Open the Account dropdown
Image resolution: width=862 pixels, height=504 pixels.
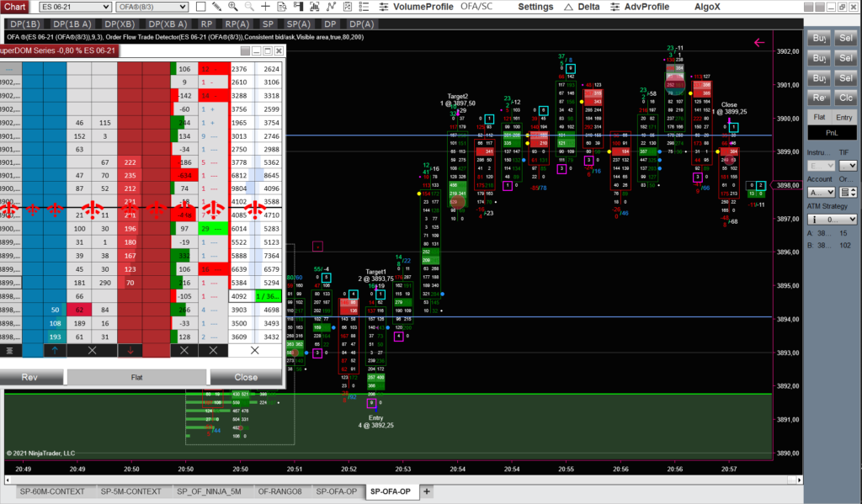(822, 193)
